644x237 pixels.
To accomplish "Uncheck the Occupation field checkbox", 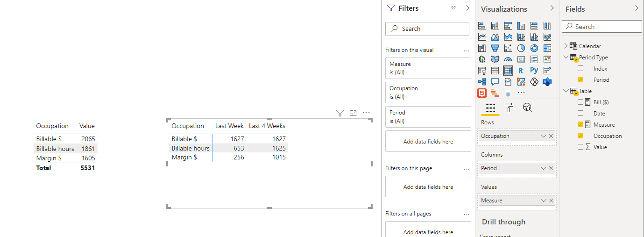I will click(x=580, y=136).
